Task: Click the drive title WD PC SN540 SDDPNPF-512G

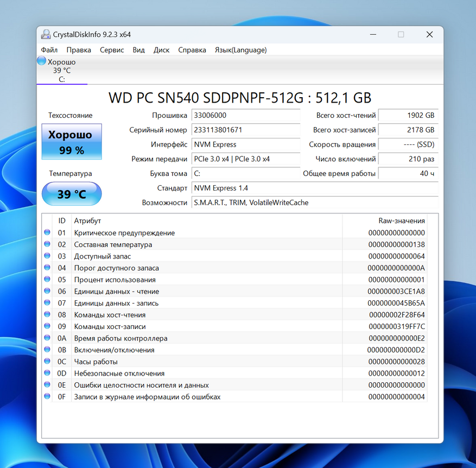Action: [206, 98]
